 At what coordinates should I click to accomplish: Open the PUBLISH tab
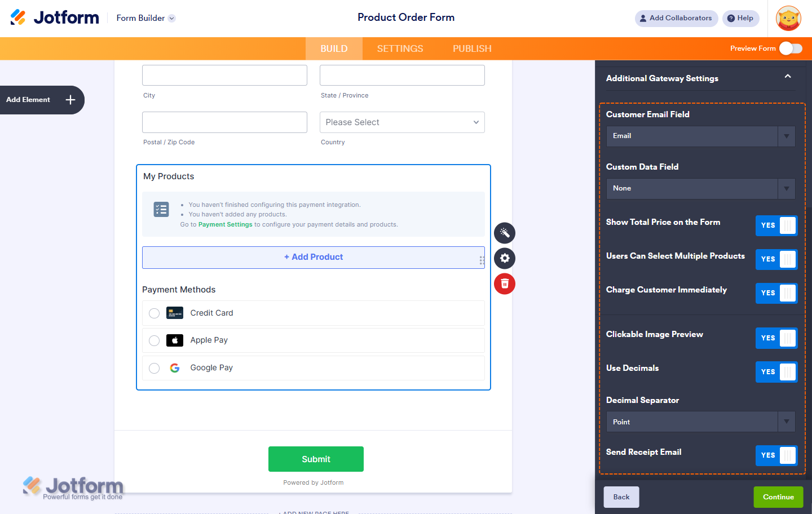pos(472,48)
